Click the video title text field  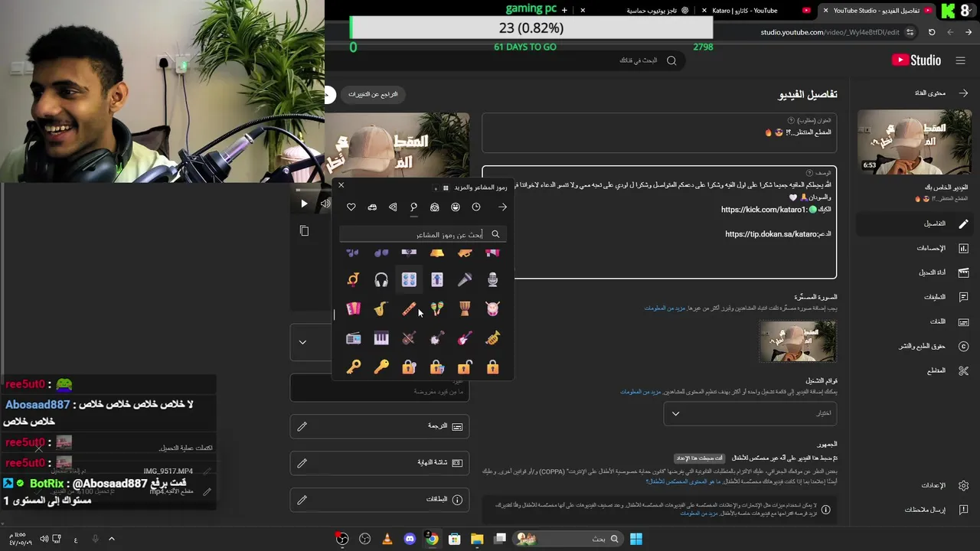point(659,133)
